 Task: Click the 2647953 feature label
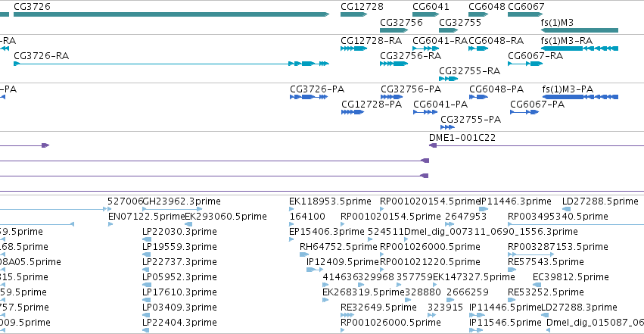click(465, 217)
